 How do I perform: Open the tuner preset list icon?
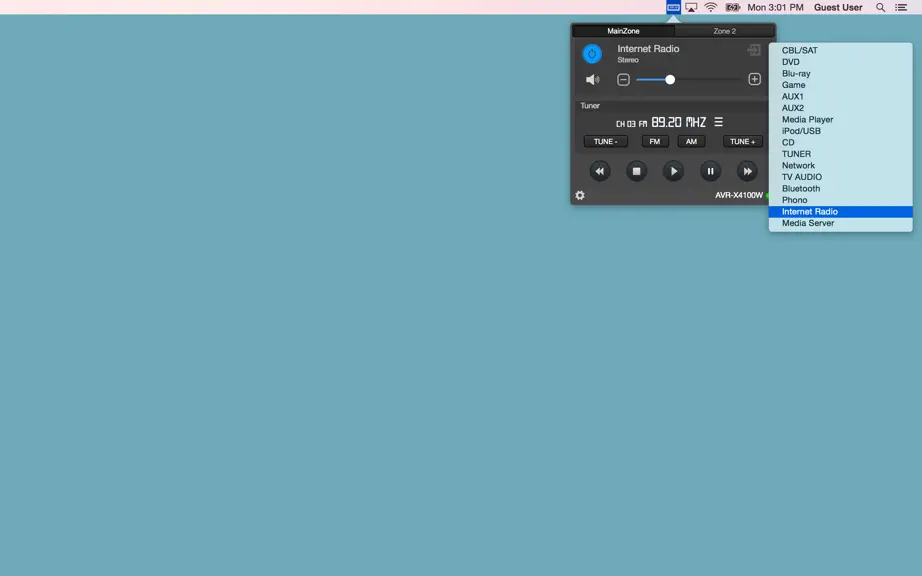tap(719, 122)
